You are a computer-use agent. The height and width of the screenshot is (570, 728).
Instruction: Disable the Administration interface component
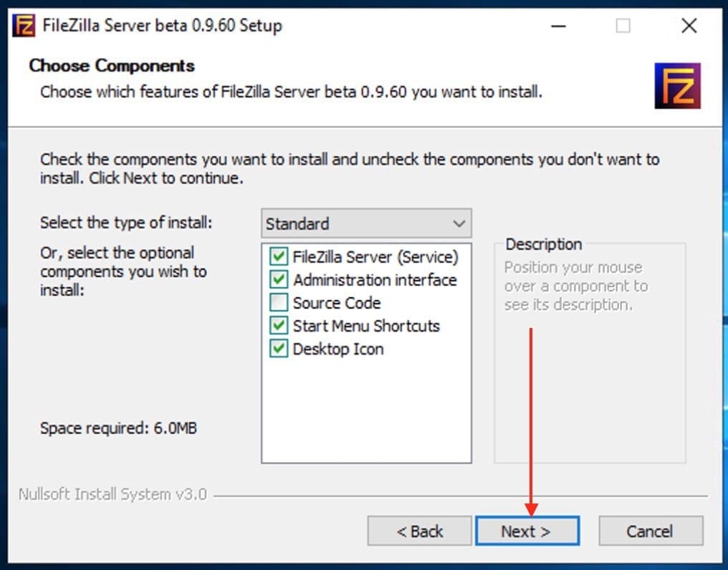click(x=277, y=280)
